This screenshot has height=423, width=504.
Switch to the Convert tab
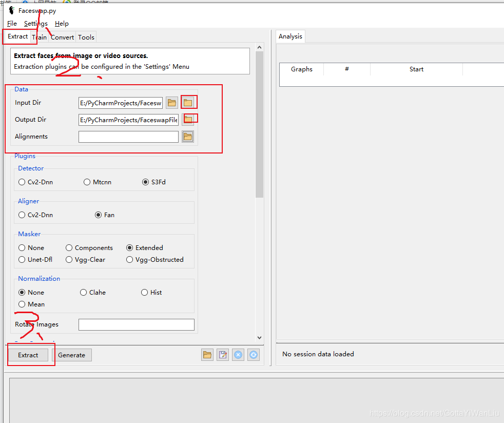click(x=62, y=37)
